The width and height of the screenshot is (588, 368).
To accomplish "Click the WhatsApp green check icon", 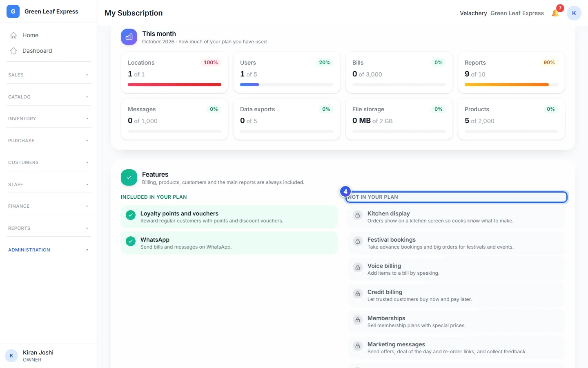I will click(131, 241).
